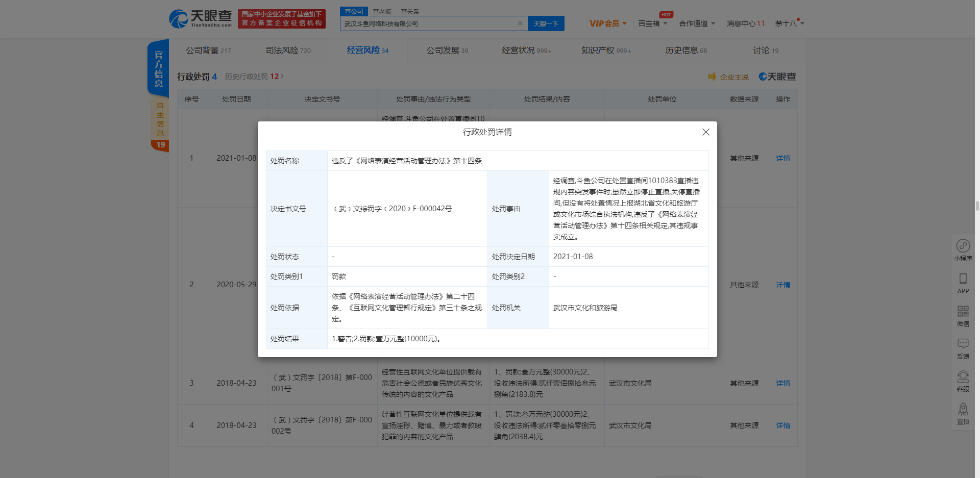
Task: Click the 天眼查 logo
Action: pyautogui.click(x=201, y=19)
